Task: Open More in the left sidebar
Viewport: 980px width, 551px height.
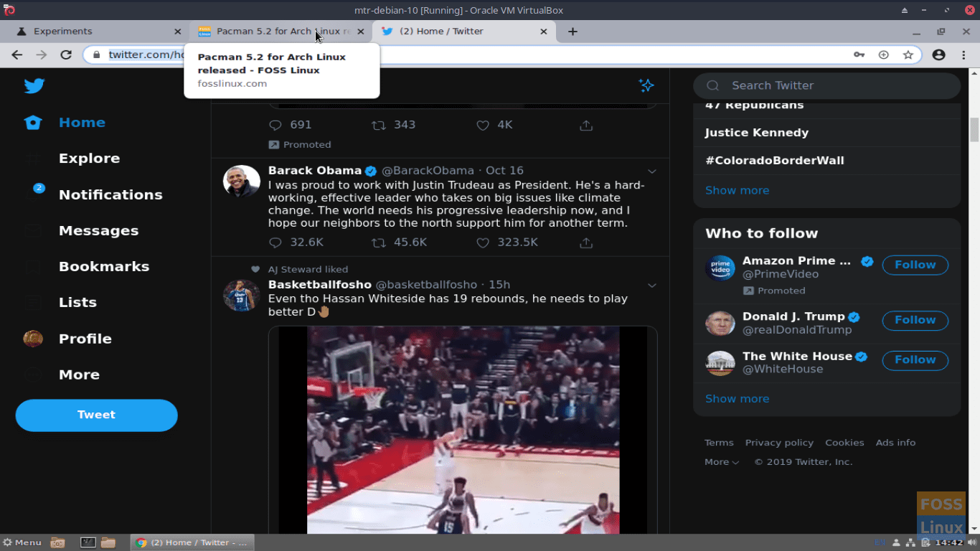Action: [x=79, y=375]
